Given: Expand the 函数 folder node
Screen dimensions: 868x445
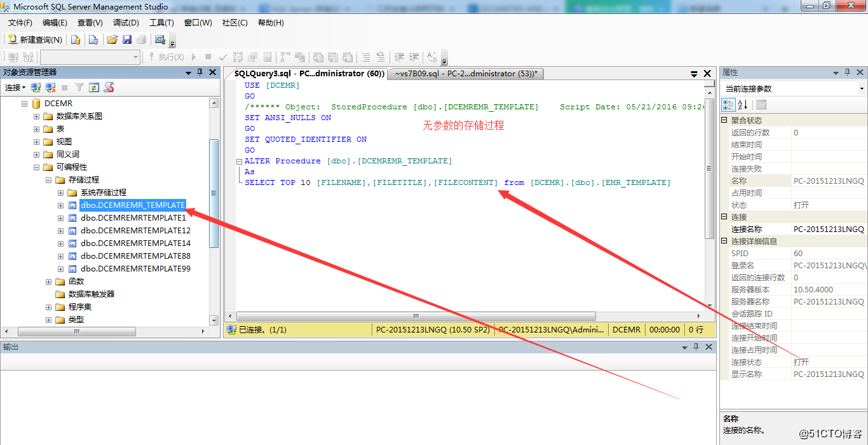Looking at the screenshot, I should pos(49,282).
